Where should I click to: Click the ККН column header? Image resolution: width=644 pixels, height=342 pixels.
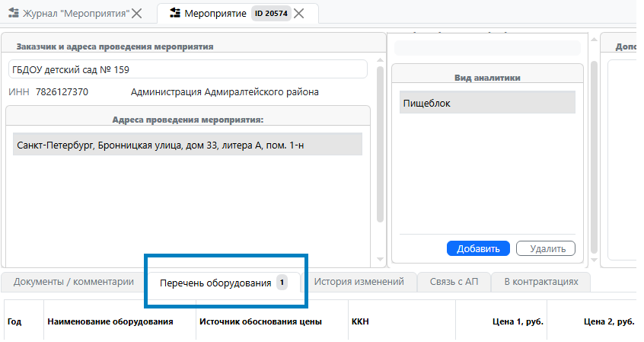click(x=360, y=321)
